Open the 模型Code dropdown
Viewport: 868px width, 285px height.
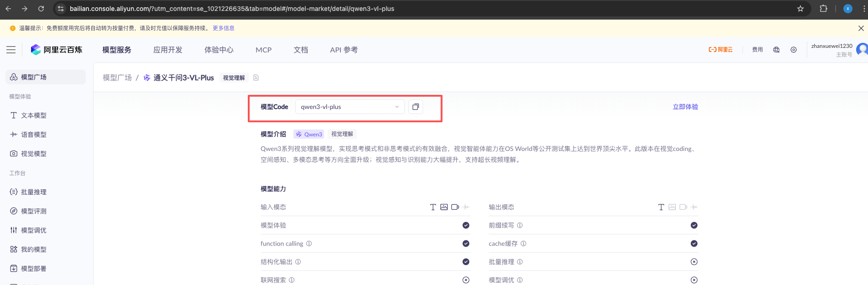point(350,107)
